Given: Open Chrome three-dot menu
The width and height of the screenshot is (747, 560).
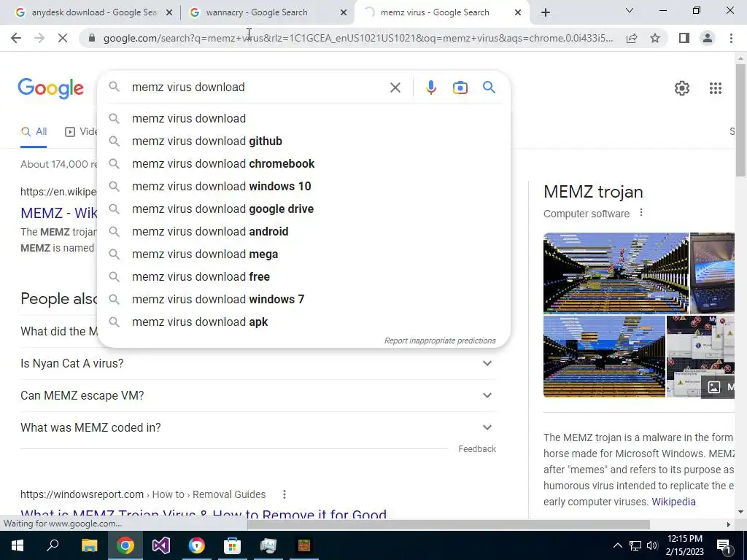Looking at the screenshot, I should (731, 38).
